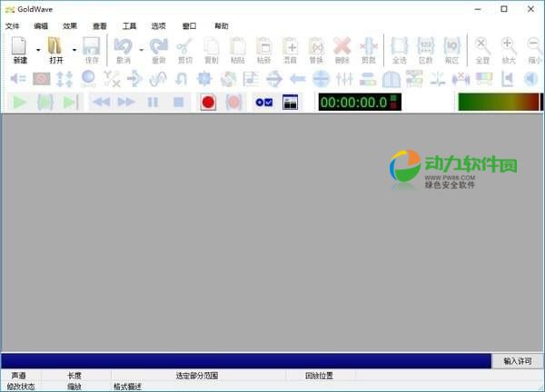Start recording with the red record button

tap(208, 102)
